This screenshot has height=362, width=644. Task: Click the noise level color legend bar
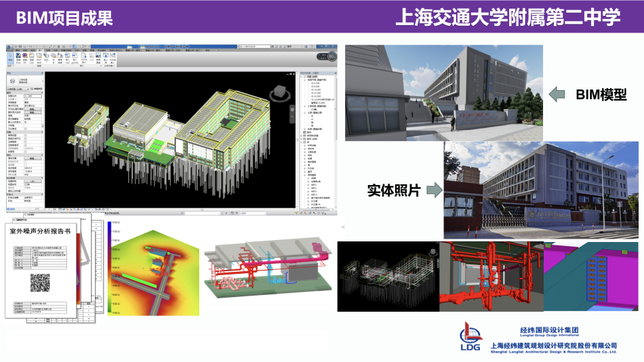pyautogui.click(x=110, y=268)
